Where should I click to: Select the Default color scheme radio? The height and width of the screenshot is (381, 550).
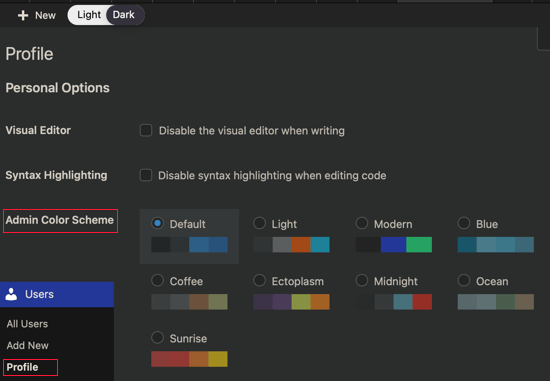[157, 223]
